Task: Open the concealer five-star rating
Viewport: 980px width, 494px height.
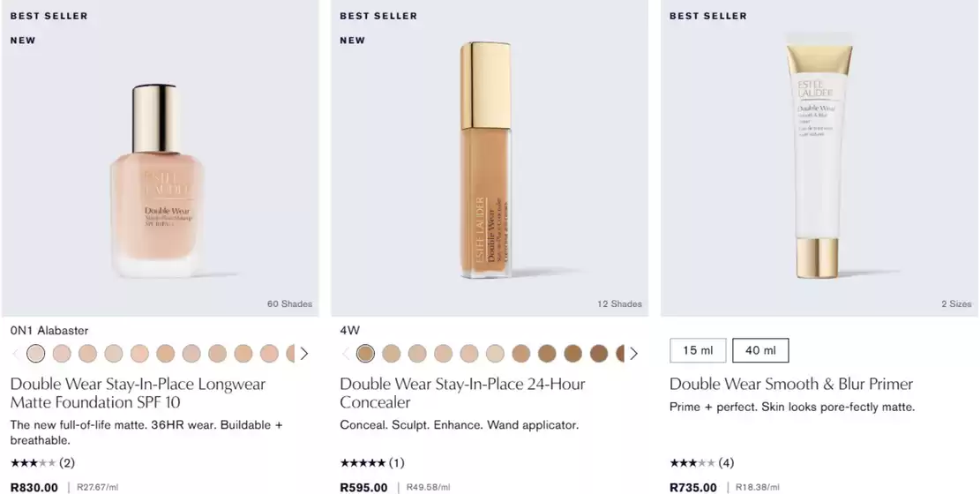Action: coord(363,463)
